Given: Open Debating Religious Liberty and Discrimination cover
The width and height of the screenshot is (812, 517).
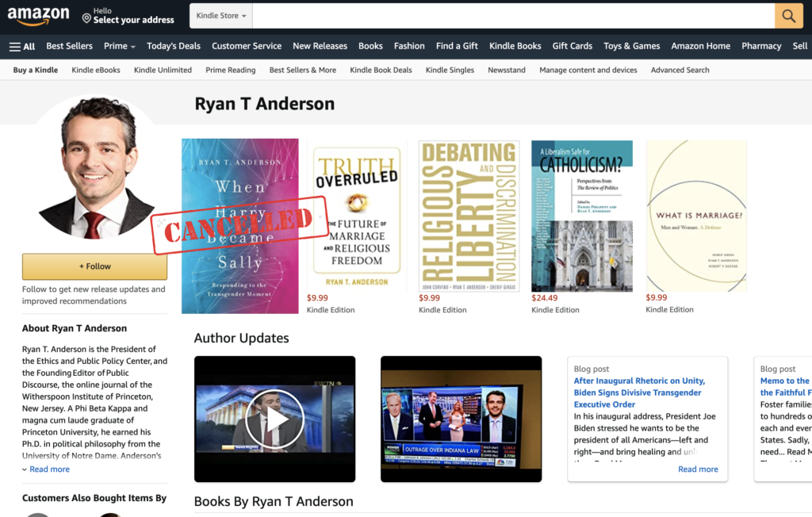Looking at the screenshot, I should (x=469, y=216).
